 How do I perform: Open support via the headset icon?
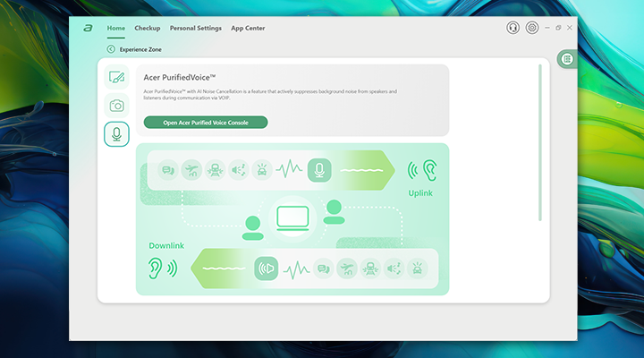click(513, 28)
